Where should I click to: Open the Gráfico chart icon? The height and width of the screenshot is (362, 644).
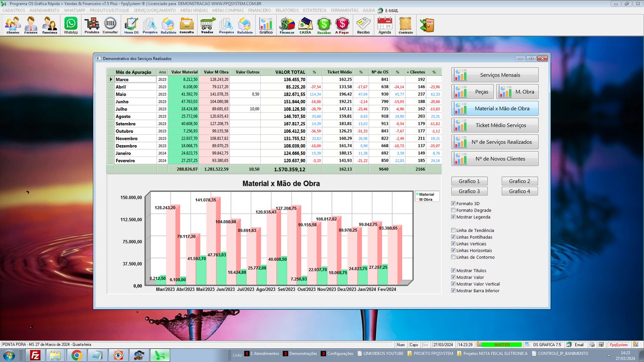(x=266, y=25)
